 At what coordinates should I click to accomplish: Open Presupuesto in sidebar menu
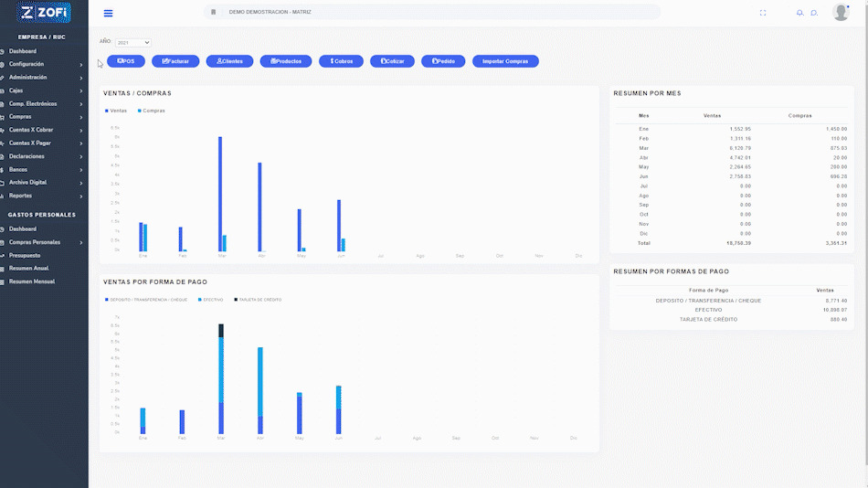pyautogui.click(x=25, y=256)
